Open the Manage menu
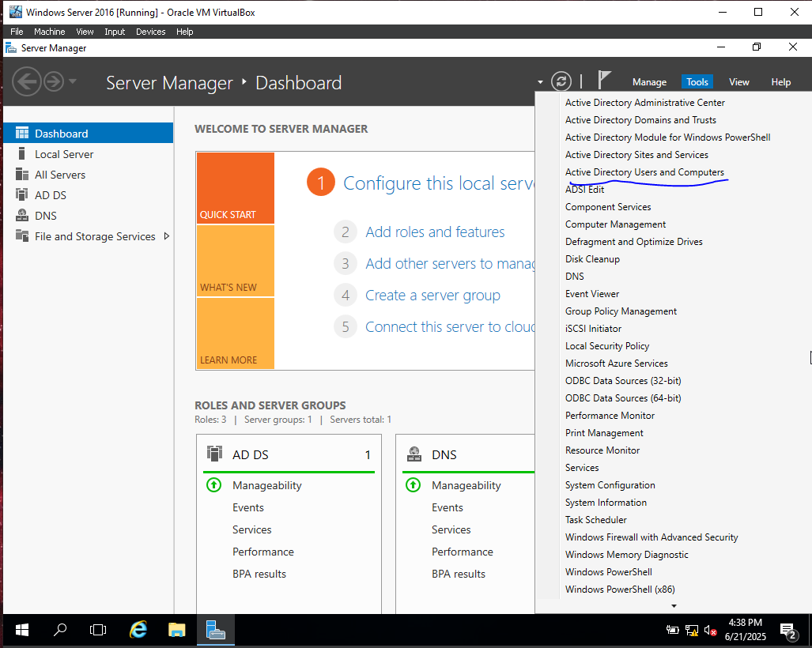812x648 pixels. coord(649,81)
